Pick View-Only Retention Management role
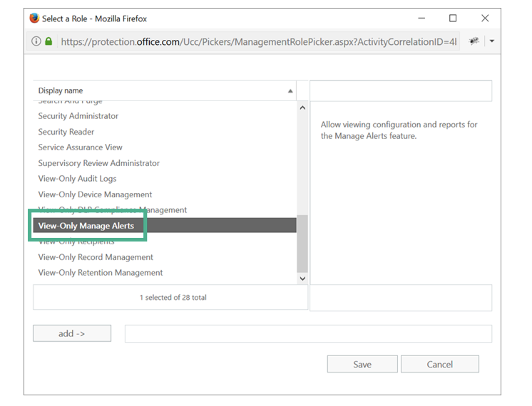Viewport: 532px width, 406px height. click(x=101, y=273)
